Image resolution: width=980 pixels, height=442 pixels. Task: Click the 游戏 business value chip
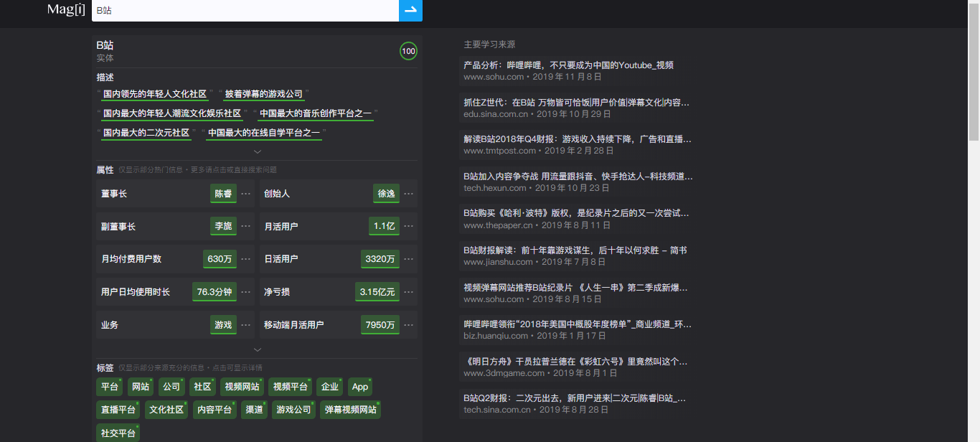[223, 325]
